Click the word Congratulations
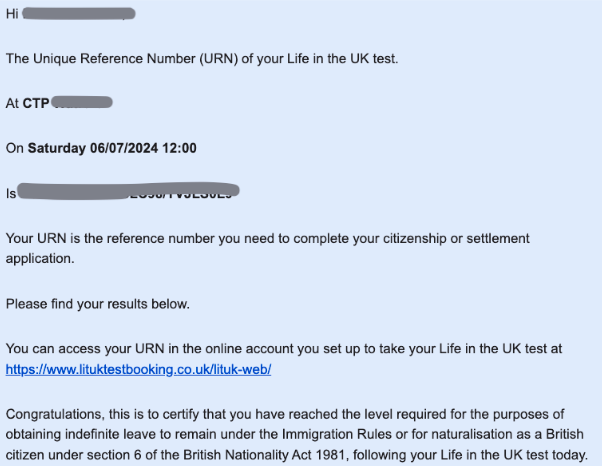Image resolution: width=602 pixels, height=466 pixels. (55, 415)
